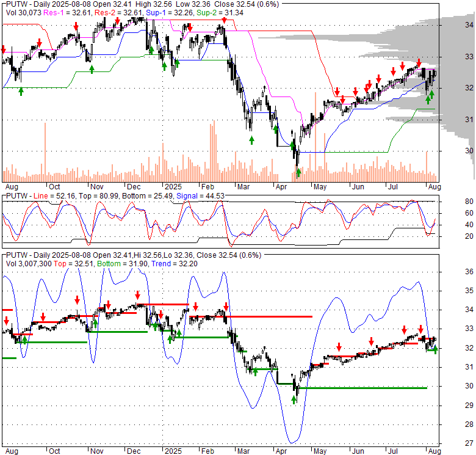Screen dimensions: 476x455
Task: Click the 35 price label on the bottom chart axis
Action: [x=469, y=291]
